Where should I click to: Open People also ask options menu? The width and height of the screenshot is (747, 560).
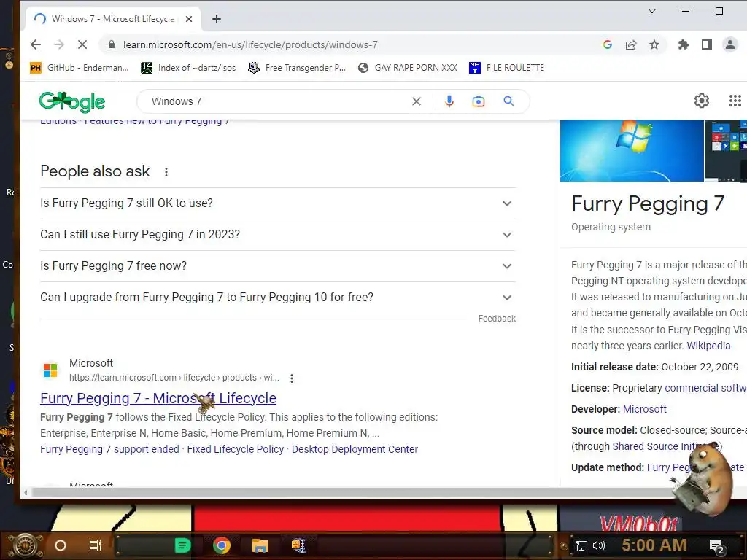click(x=166, y=172)
